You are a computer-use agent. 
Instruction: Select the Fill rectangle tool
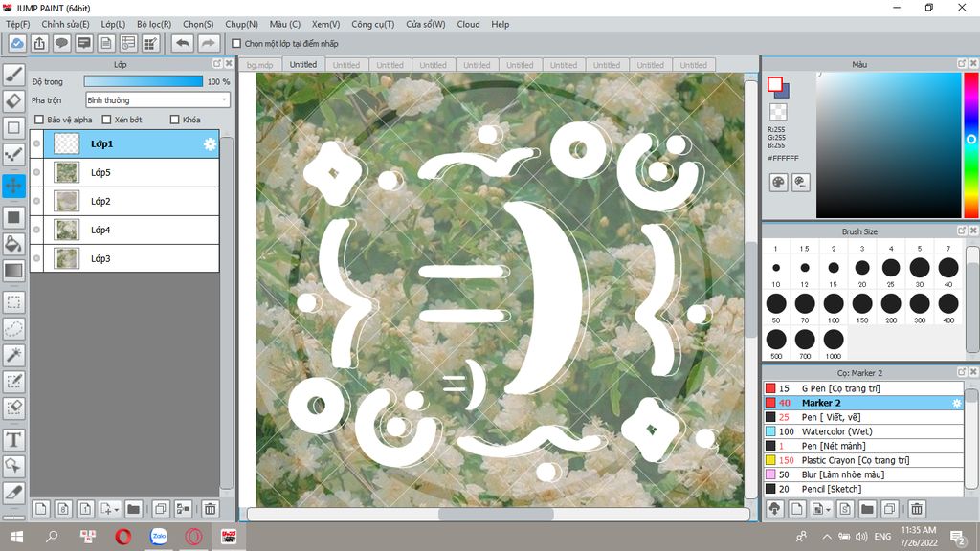13,217
